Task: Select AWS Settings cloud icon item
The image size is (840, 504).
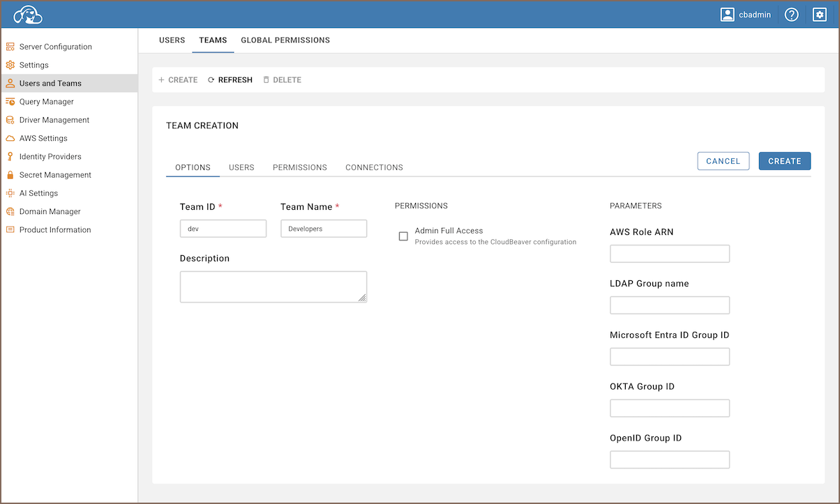Action: tap(43, 138)
